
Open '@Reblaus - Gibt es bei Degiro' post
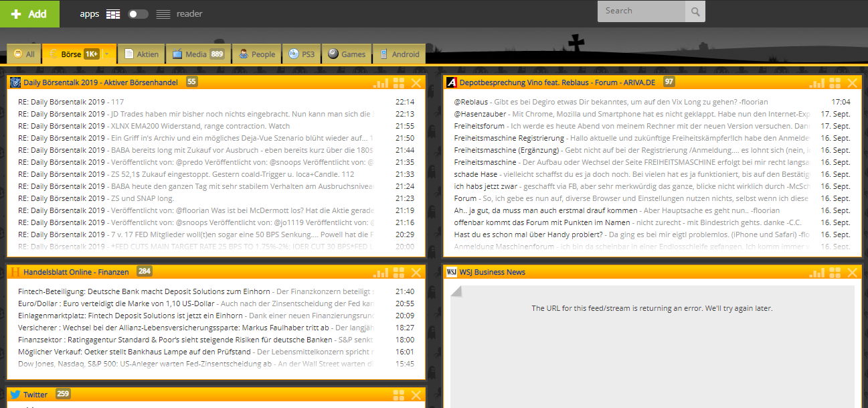pyautogui.click(x=653, y=102)
